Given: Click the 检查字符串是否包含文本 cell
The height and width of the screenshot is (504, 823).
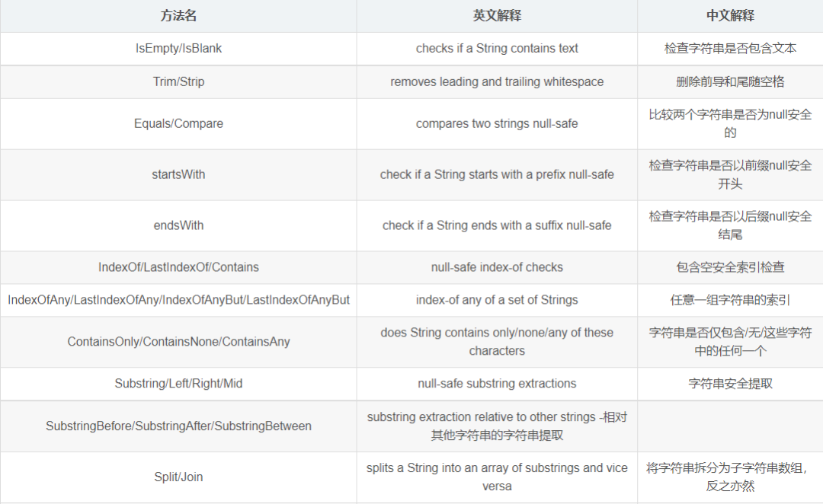Looking at the screenshot, I should click(x=730, y=49).
